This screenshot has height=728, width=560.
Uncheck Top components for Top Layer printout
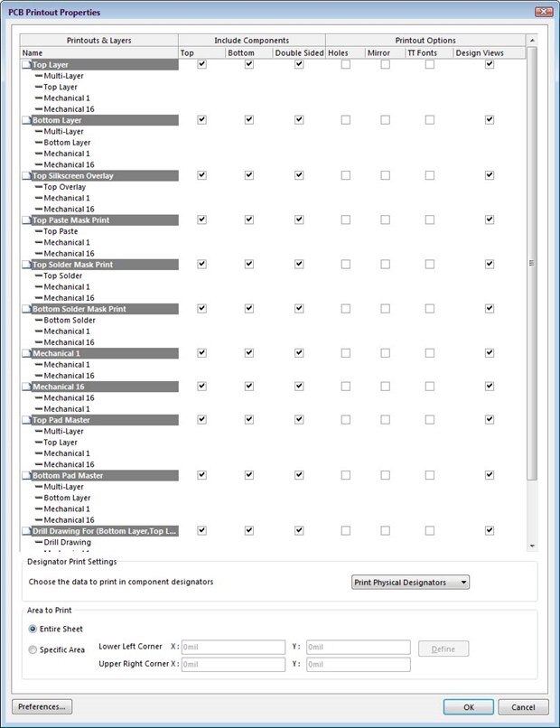coord(201,64)
